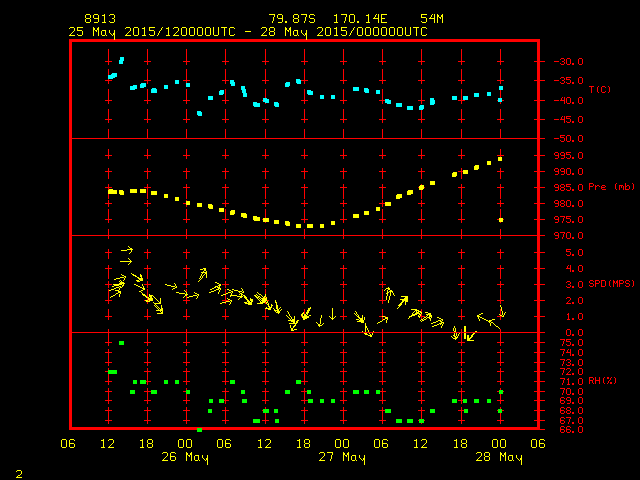Viewport: 640px width, 480px height.
Task: Click the page number 2 in the corner
Action: click(x=19, y=474)
